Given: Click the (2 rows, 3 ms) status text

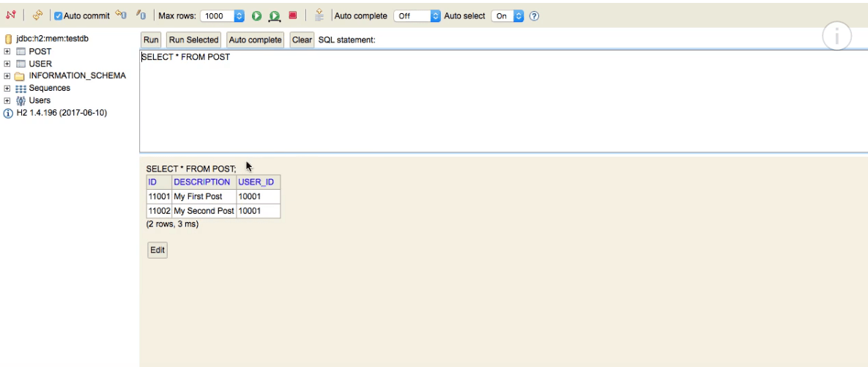Looking at the screenshot, I should (172, 224).
